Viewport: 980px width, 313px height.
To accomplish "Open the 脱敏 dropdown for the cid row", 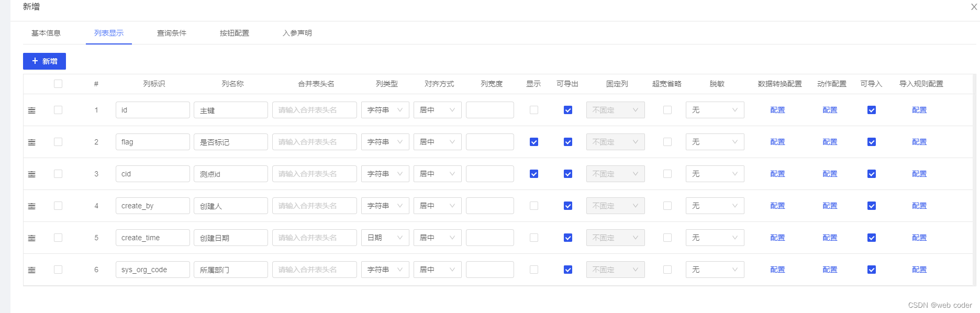I will [715, 174].
